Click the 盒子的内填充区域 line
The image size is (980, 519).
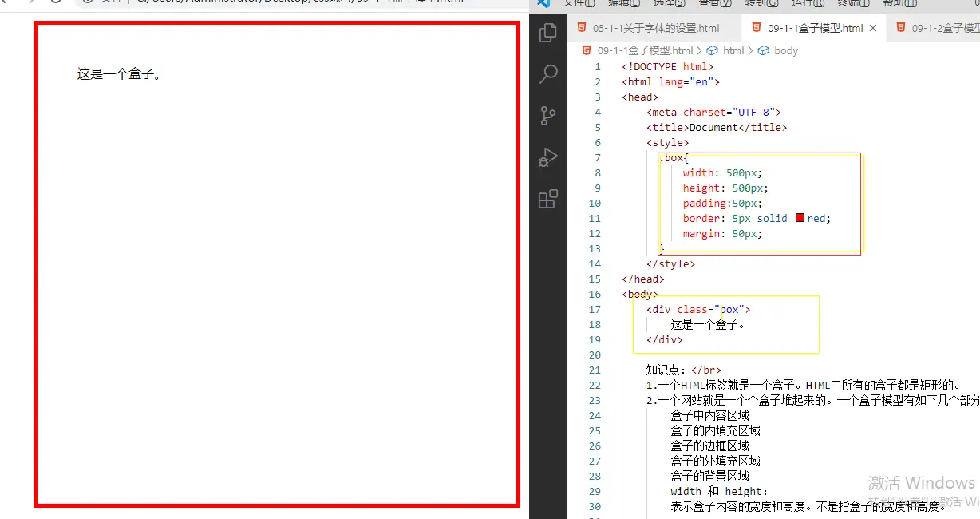click(716, 430)
